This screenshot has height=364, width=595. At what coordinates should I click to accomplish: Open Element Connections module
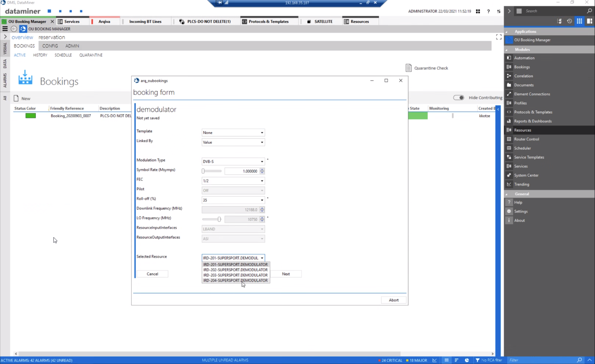click(532, 94)
